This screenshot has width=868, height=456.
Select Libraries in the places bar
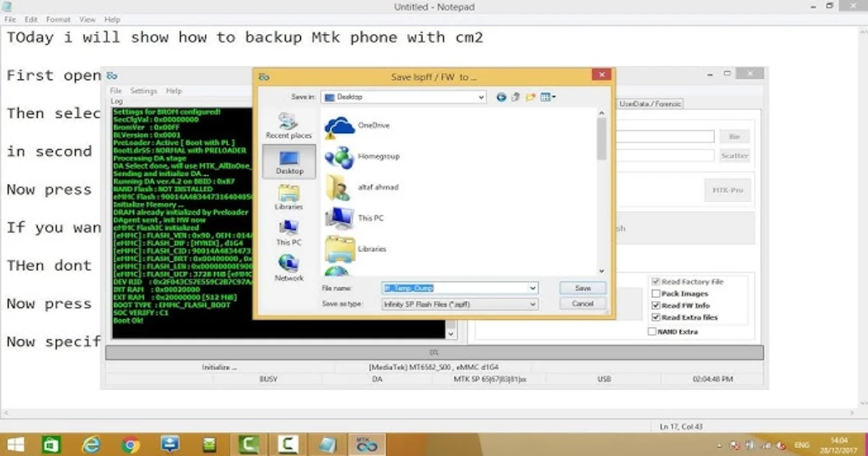(289, 197)
